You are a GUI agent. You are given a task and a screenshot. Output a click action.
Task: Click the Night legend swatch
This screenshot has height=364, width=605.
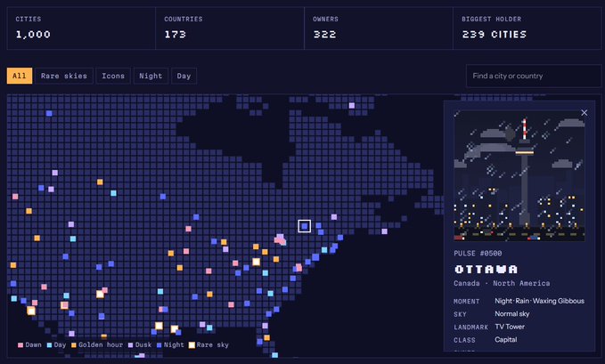159,345
